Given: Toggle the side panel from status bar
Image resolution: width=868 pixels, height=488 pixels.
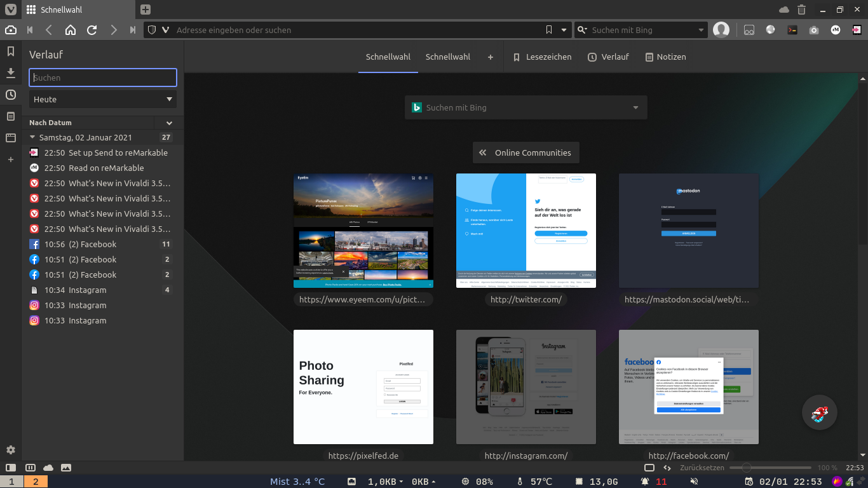Looking at the screenshot, I should 11,468.
